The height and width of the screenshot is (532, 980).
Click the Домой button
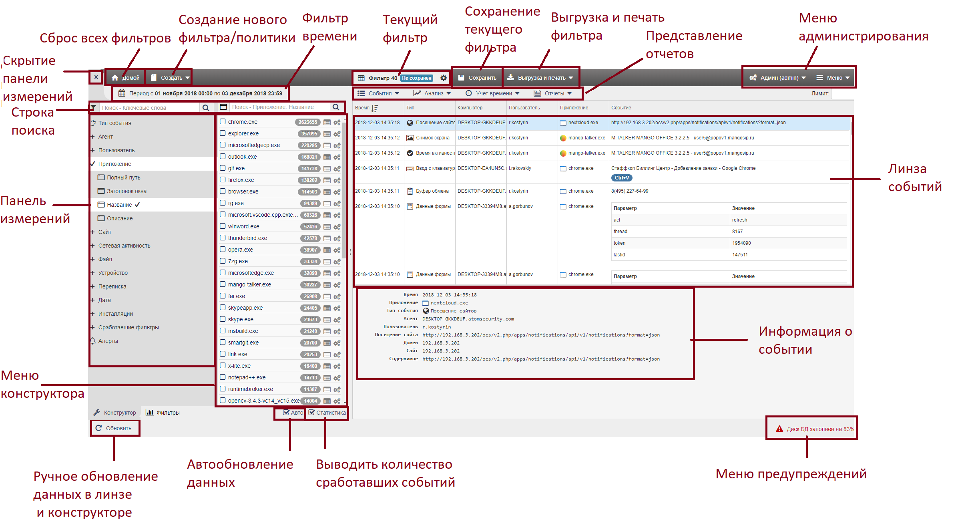coord(126,78)
